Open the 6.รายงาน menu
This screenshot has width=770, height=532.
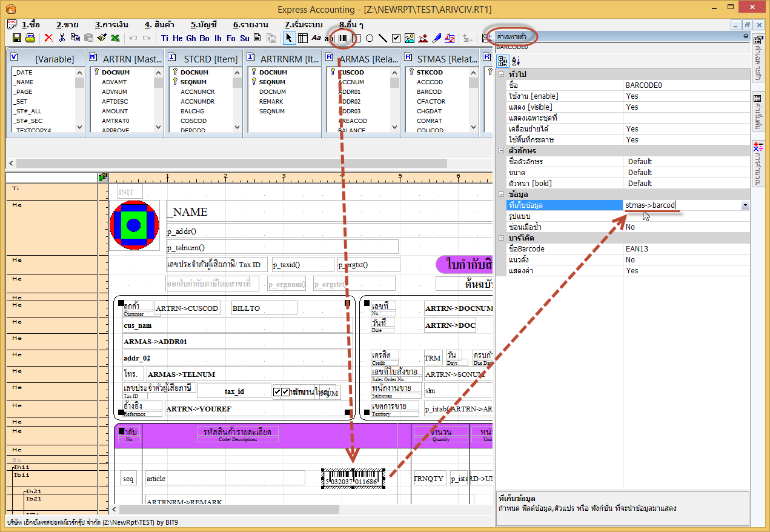click(250, 25)
